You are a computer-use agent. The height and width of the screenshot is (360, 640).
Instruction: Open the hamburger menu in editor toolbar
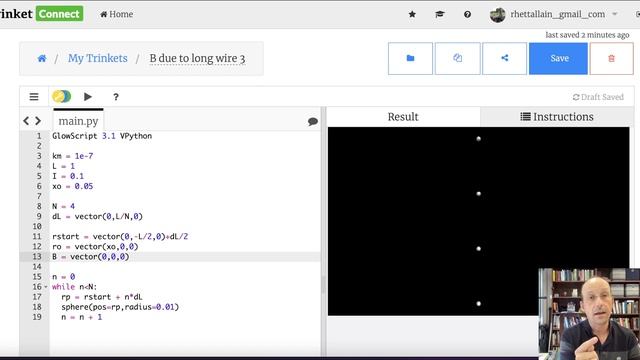click(34, 97)
